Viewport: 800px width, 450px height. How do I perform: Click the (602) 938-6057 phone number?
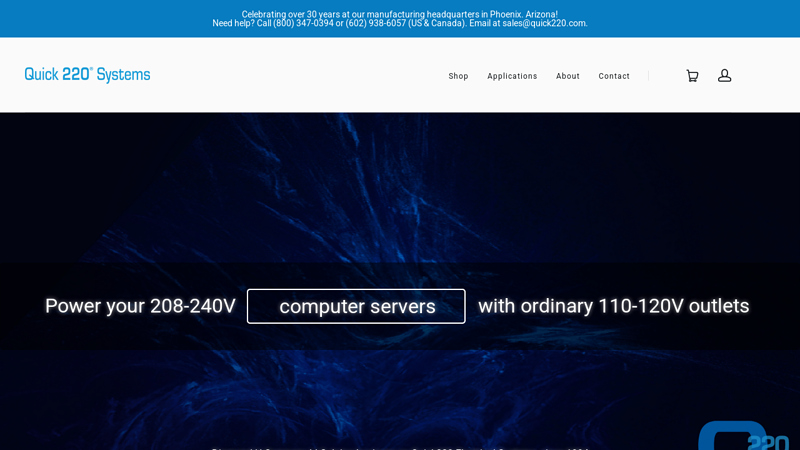[375, 24]
